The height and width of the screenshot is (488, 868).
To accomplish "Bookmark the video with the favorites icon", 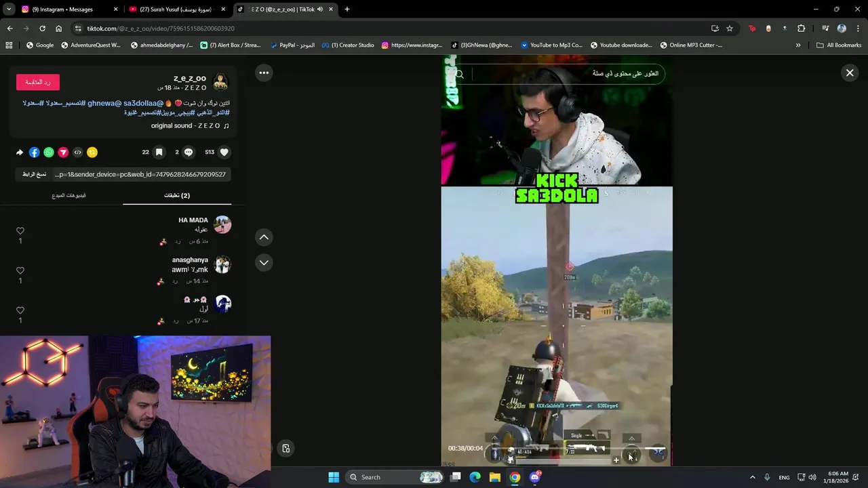I will 159,152.
